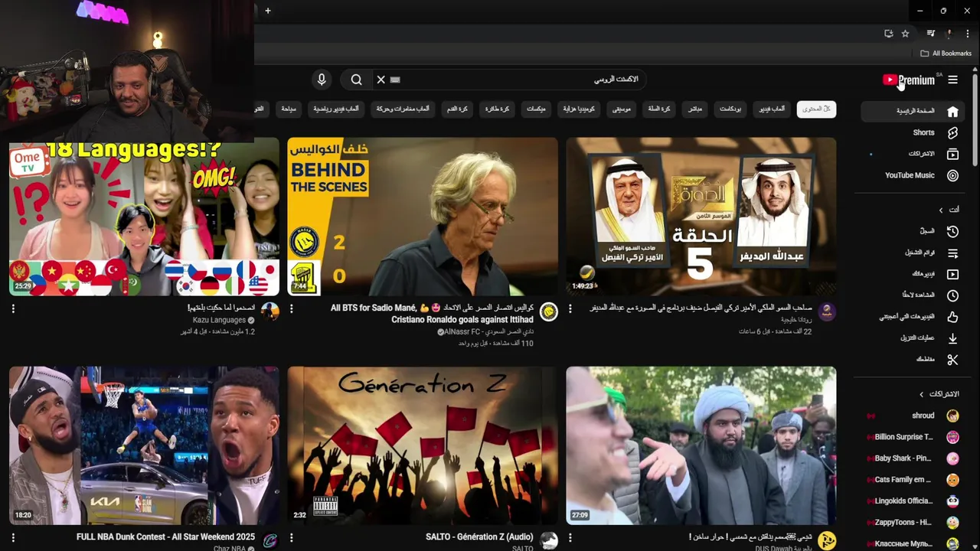Open more options for All BTS Sadio Mané video
This screenshot has width=980, height=551.
click(292, 308)
